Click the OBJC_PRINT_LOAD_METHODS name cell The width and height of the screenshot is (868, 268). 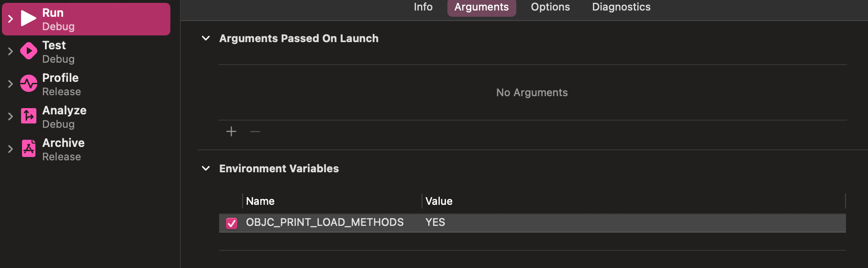point(324,223)
